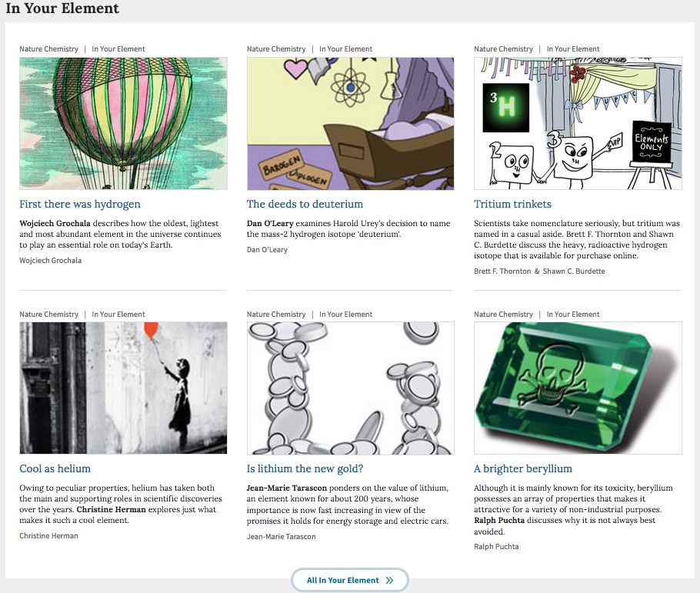Select author Brett F. Thornton
Image resolution: width=700 pixels, height=593 pixels.
502,271
